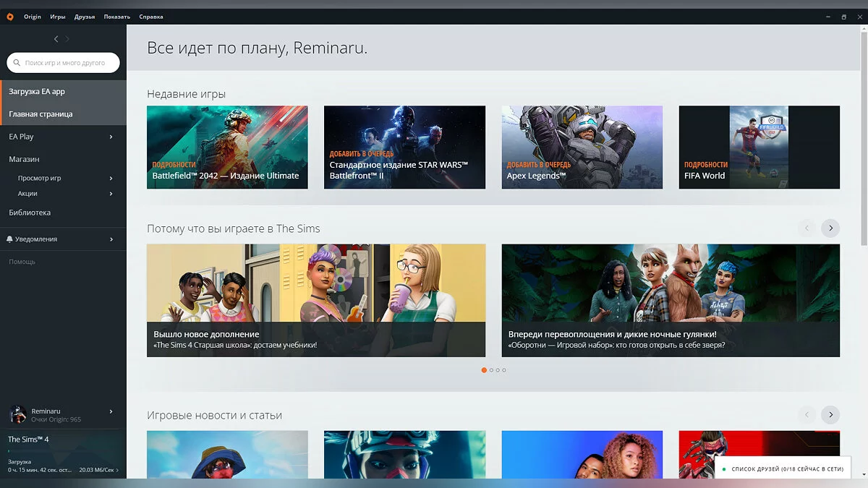Select the first carousel page dot
The height and width of the screenshot is (488, 868).
pyautogui.click(x=484, y=370)
